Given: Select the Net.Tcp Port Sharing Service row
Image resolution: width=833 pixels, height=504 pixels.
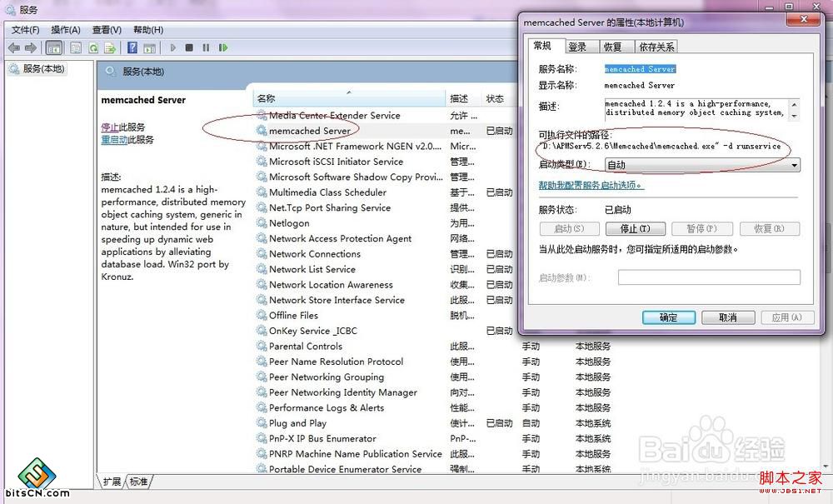Looking at the screenshot, I should (385, 207).
